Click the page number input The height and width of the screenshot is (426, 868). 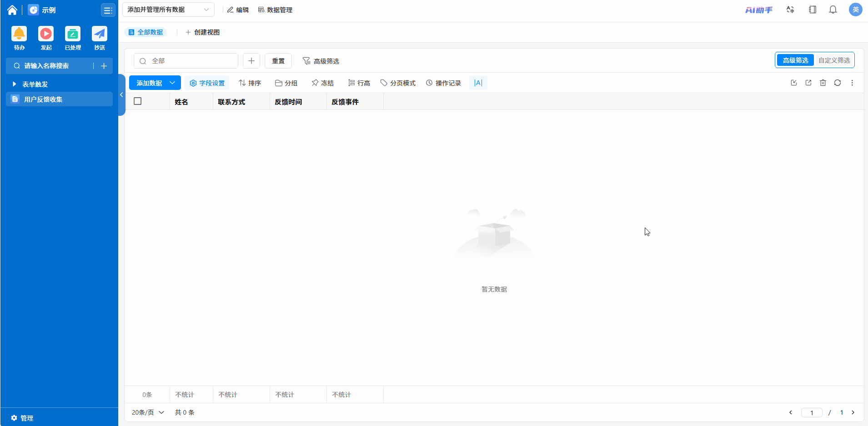812,412
